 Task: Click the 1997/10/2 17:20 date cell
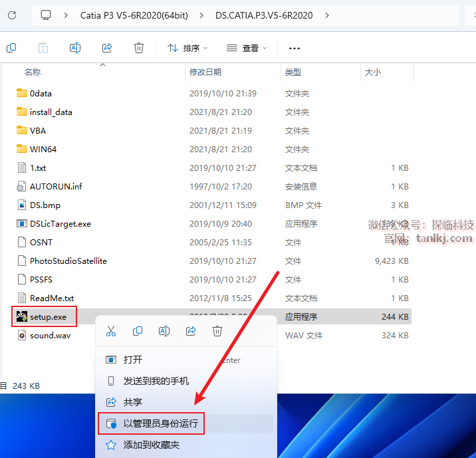(221, 186)
